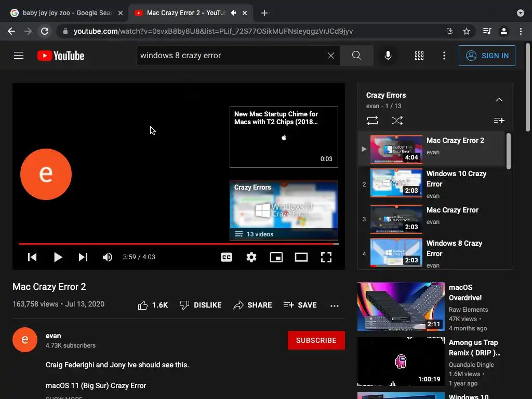This screenshot has height=399, width=532.
Task: Mute tab via audio speaker icon
Action: (x=233, y=13)
